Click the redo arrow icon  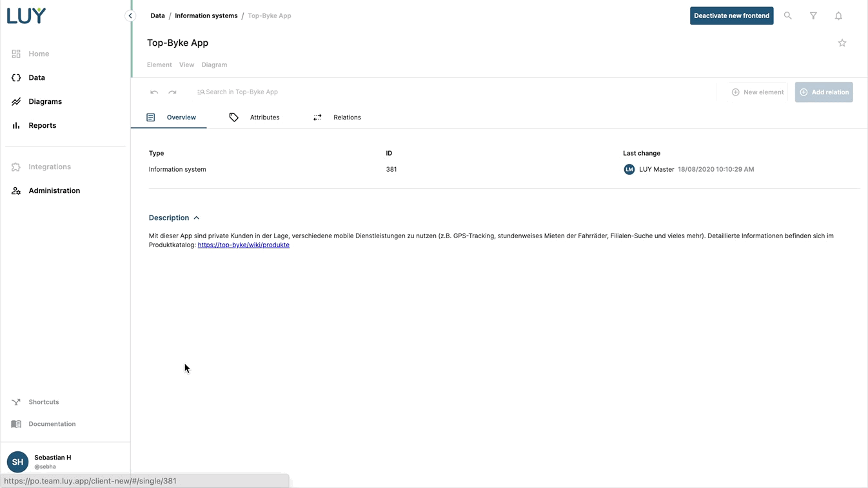[172, 92]
